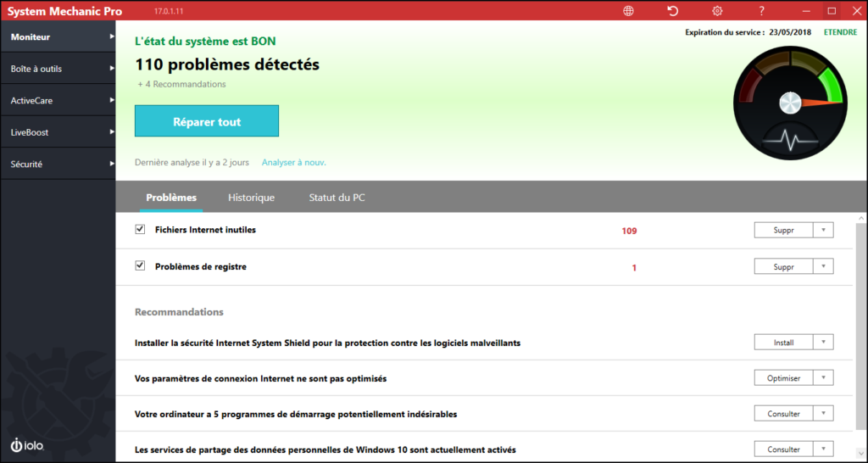Viewport: 868px width, 463px height.
Task: Switch to the Statut du PC tab
Action: [x=337, y=198]
